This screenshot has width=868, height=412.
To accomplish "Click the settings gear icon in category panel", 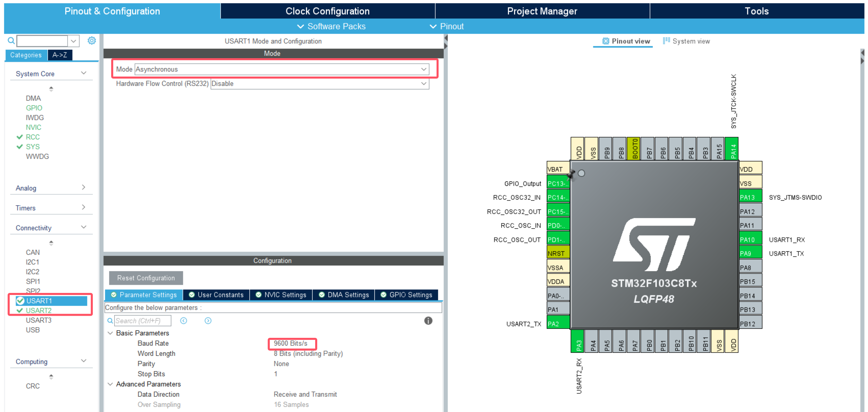I will pyautogui.click(x=91, y=41).
